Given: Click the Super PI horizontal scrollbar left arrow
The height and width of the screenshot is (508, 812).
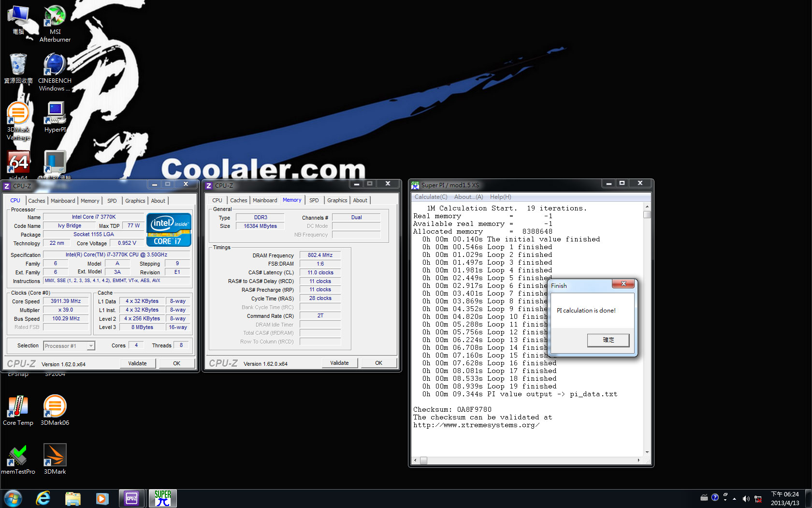Looking at the screenshot, I should pyautogui.click(x=416, y=461).
